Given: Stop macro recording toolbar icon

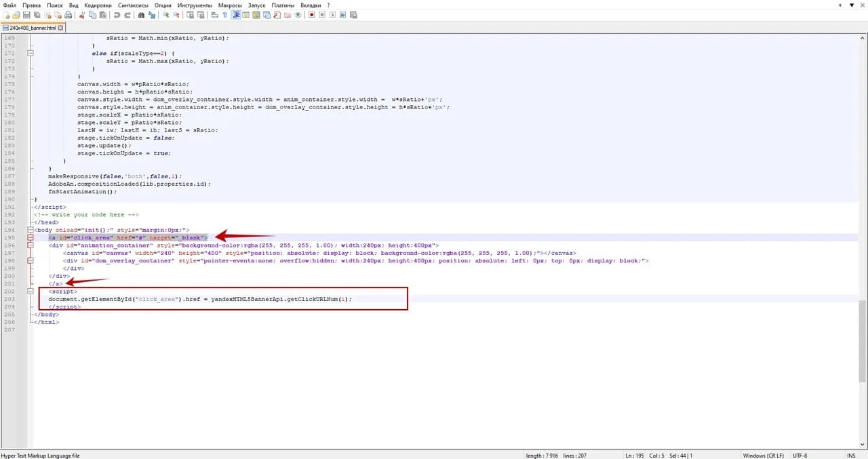Looking at the screenshot, I should (322, 15).
